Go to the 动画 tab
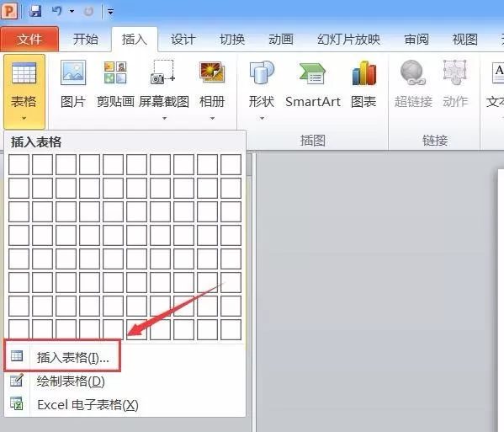This screenshot has width=504, height=432. tap(280, 40)
